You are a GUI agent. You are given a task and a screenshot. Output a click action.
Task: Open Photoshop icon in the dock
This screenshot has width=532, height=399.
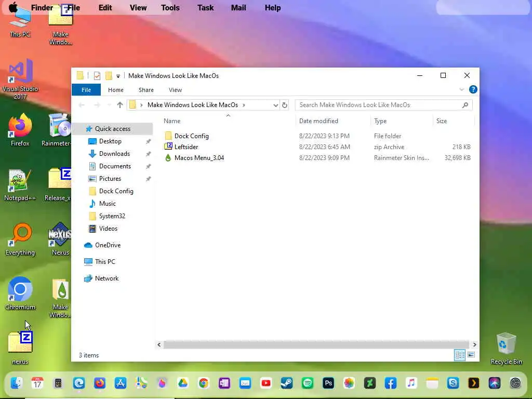pos(328,383)
